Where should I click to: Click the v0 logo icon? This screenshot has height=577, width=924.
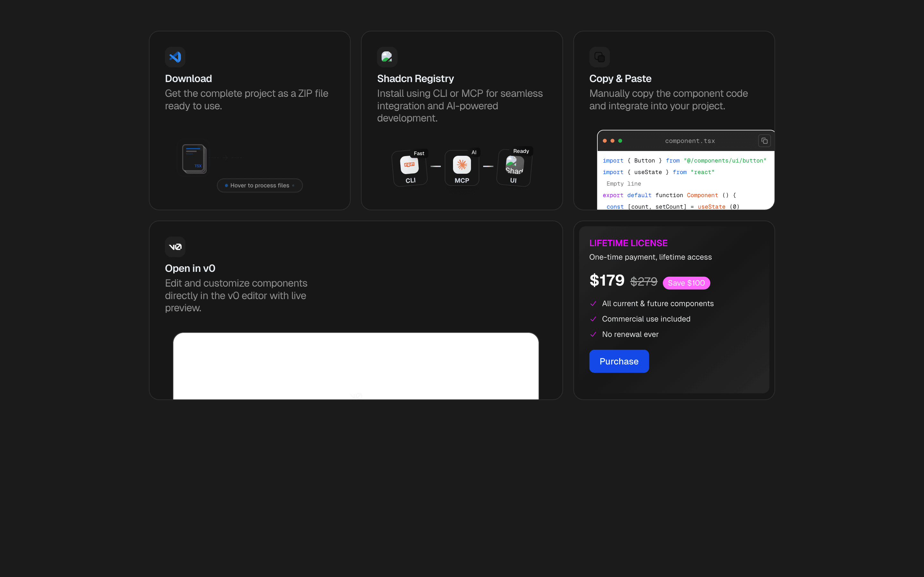pyautogui.click(x=175, y=247)
